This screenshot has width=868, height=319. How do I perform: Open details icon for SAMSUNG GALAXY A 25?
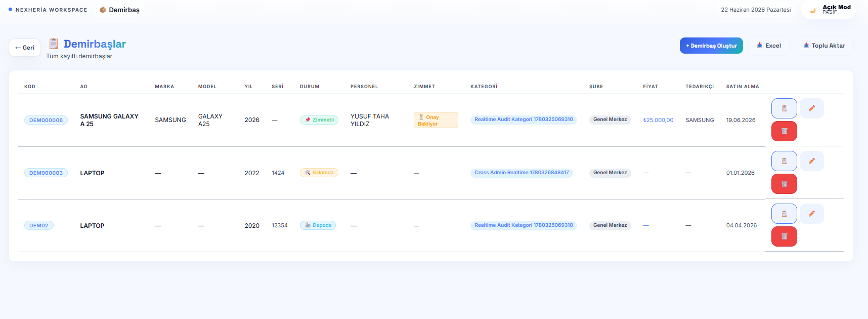[x=784, y=108]
